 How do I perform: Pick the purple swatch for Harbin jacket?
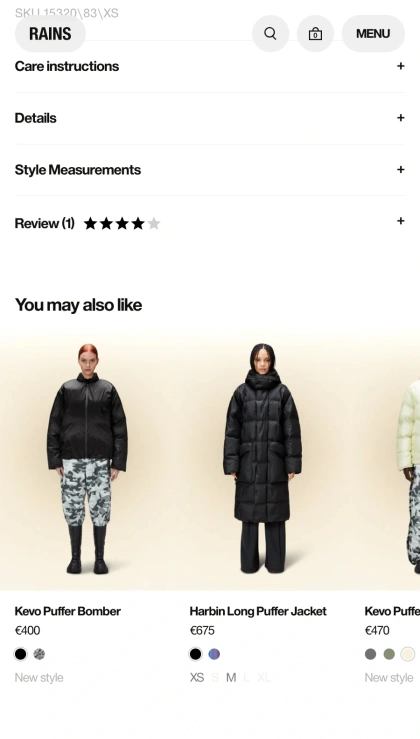tap(214, 654)
